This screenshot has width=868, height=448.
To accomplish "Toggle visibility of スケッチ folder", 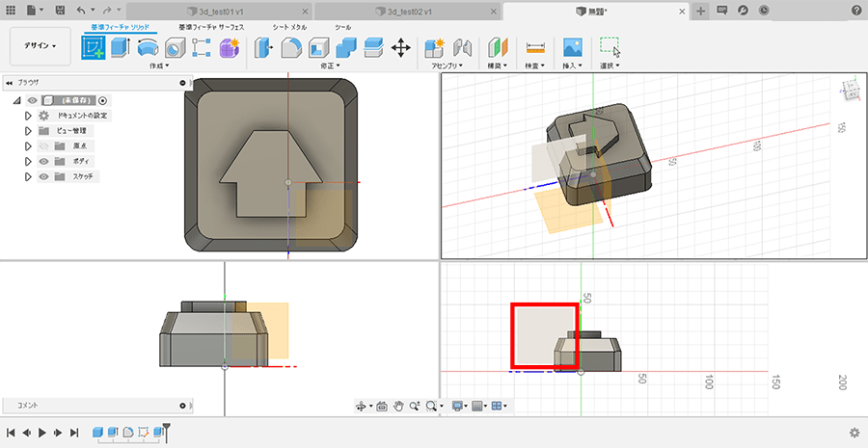I will pos(44,176).
